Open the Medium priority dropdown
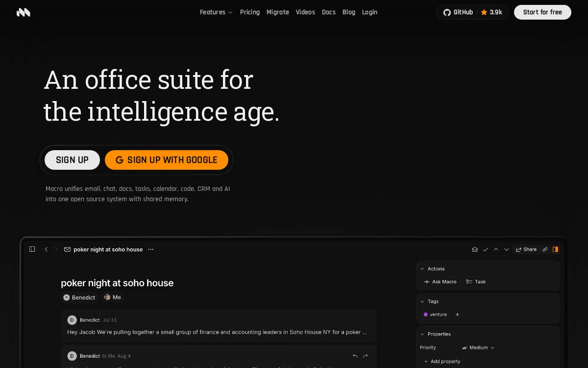 pyautogui.click(x=478, y=347)
